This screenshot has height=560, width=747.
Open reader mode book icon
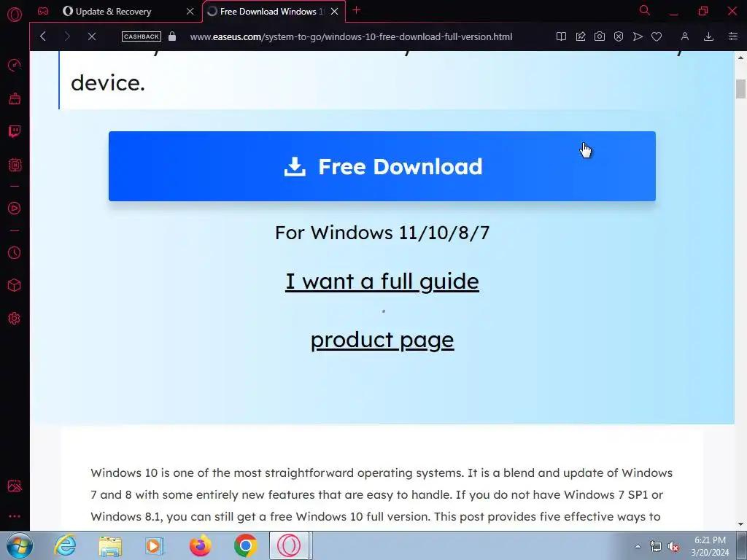pyautogui.click(x=561, y=36)
